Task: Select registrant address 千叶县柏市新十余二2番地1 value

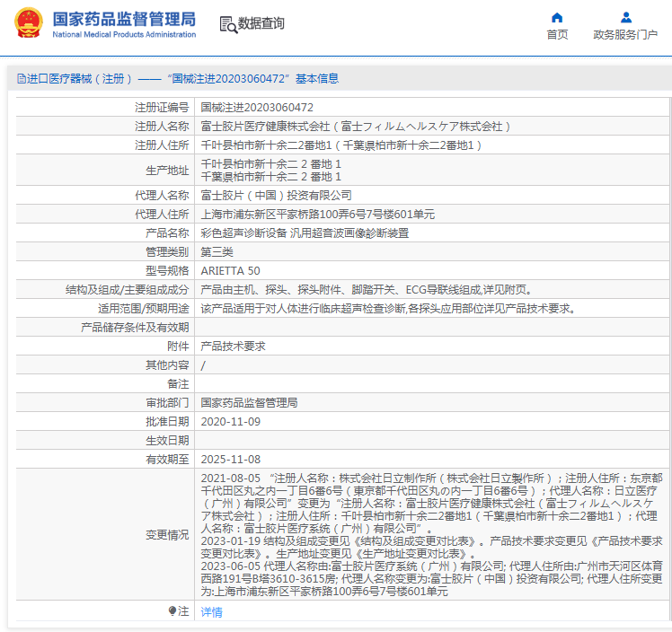Action: tap(341, 145)
